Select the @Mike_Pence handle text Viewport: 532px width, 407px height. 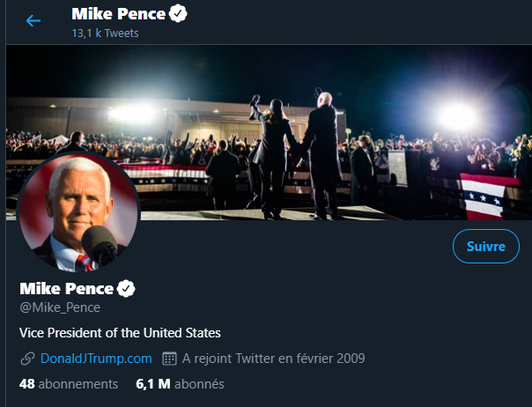(x=60, y=307)
